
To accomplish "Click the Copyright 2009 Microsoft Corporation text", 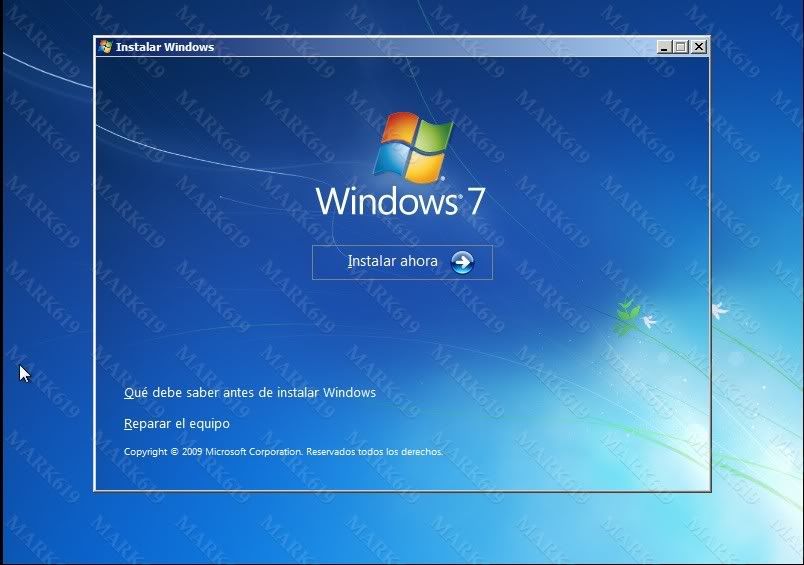I will click(283, 452).
